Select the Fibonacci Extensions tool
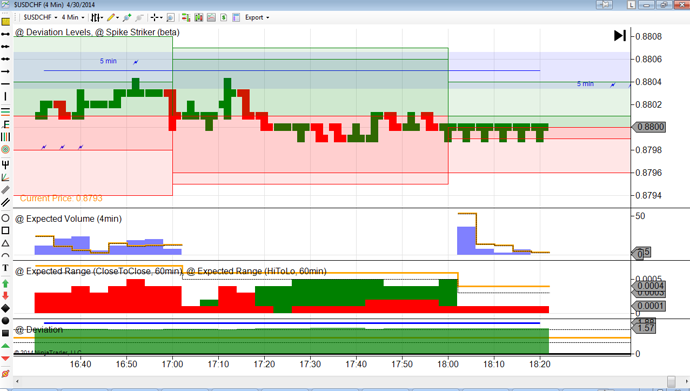Image resolution: width=690 pixels, height=391 pixels. pos(5,125)
